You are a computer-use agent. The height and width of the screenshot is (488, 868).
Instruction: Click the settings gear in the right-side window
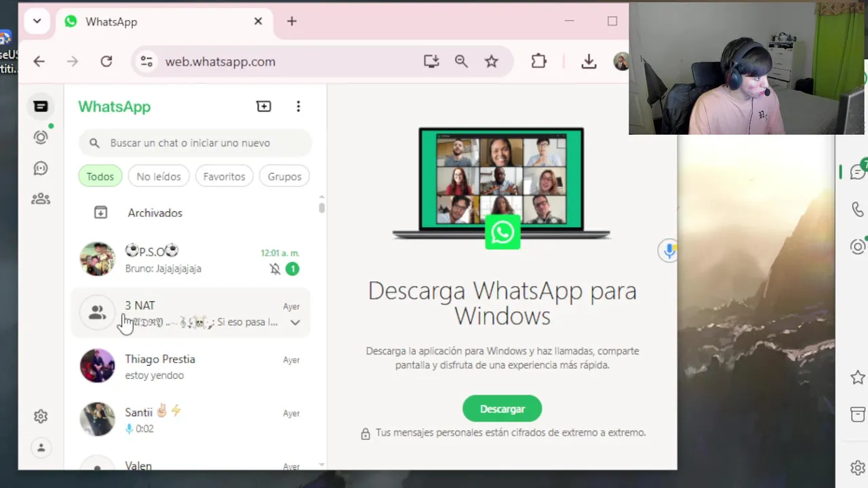(x=858, y=468)
